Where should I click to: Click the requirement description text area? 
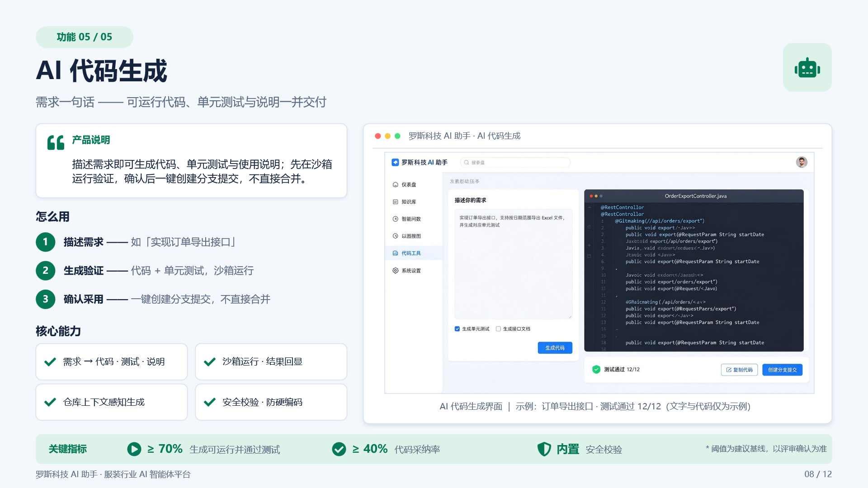[x=513, y=264]
